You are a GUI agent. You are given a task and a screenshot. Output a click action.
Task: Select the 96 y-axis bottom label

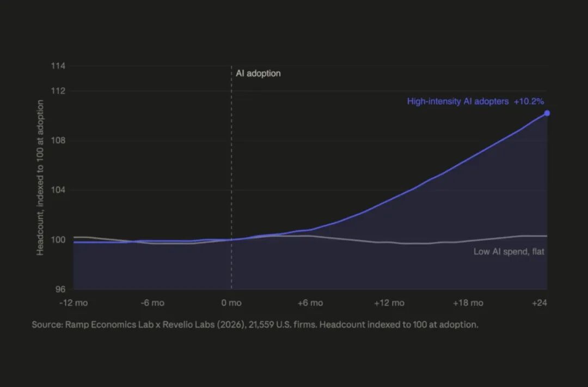60,289
